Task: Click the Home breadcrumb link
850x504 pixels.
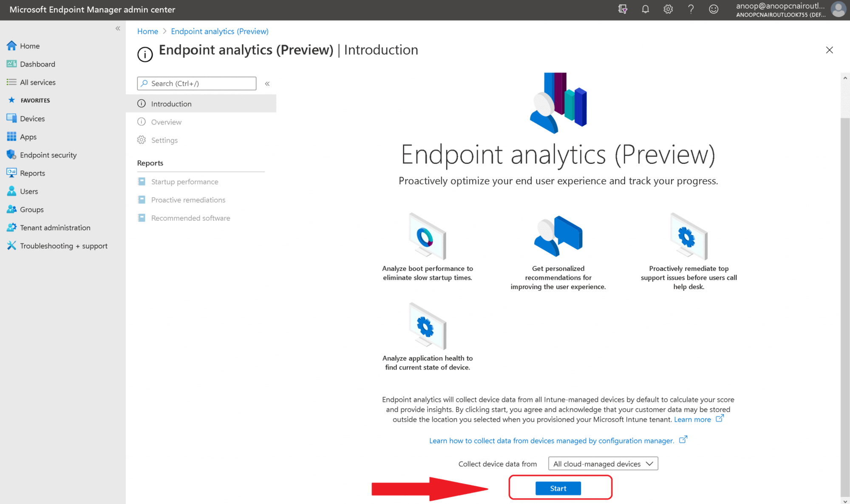Action: pos(147,31)
